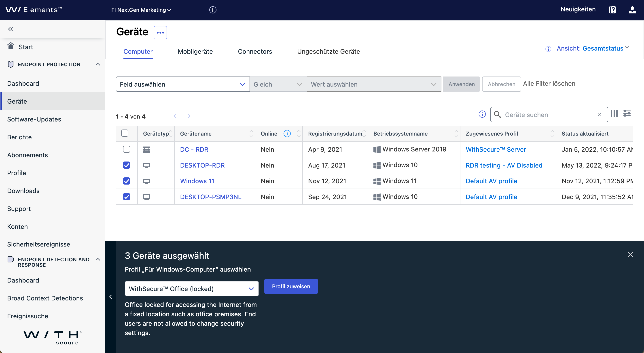This screenshot has height=353, width=644.
Task: Uncheck the DESKTOP-RDR row checkbox
Action: click(127, 165)
